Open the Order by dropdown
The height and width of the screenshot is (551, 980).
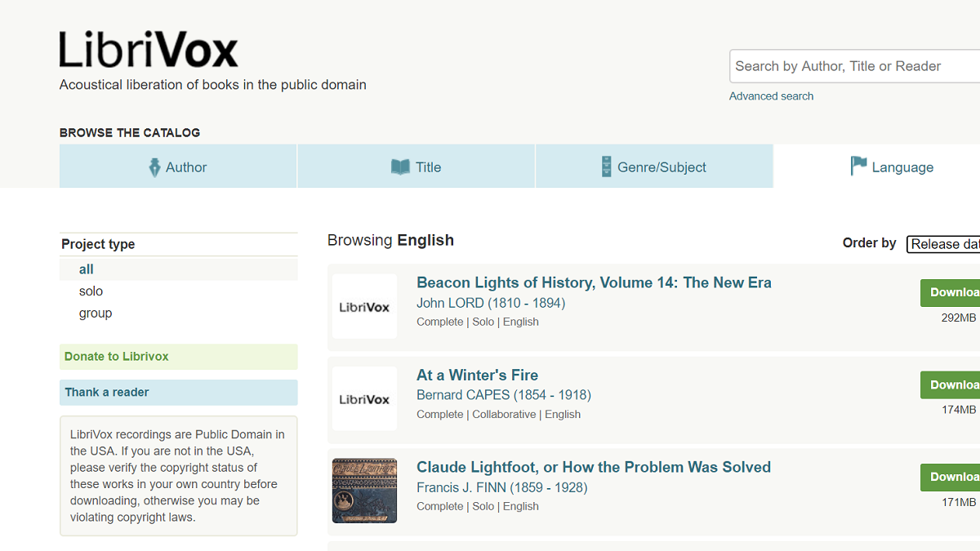(x=944, y=244)
